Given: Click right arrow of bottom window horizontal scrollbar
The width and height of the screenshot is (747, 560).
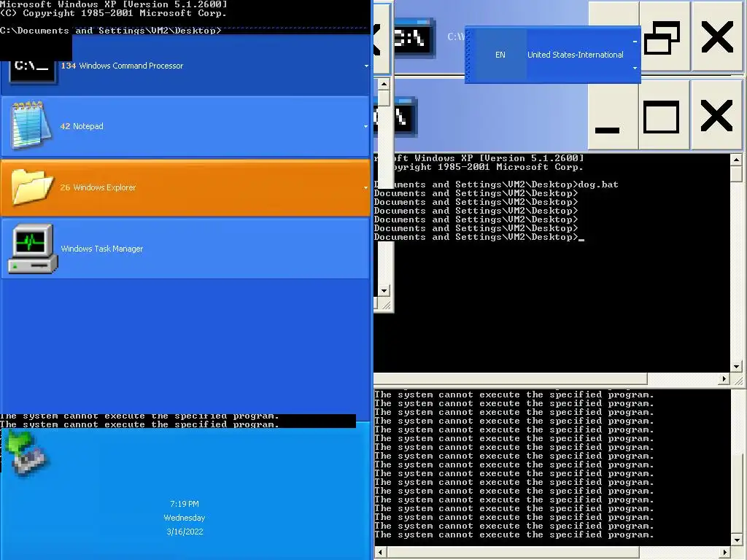Looking at the screenshot, I should (x=724, y=553).
